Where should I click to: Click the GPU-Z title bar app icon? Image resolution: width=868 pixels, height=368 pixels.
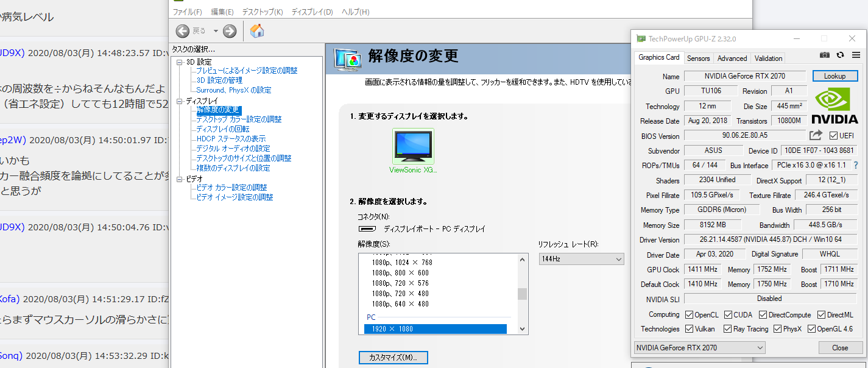[x=641, y=38]
